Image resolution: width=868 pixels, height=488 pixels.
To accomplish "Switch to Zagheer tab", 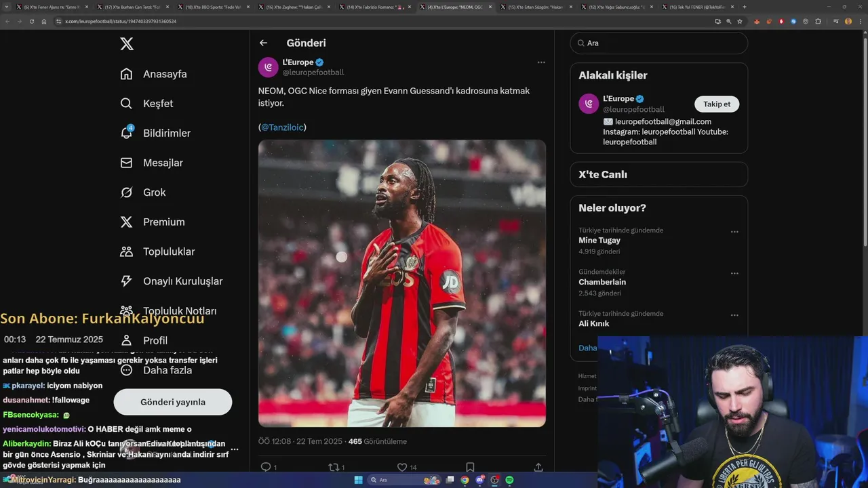I will pyautogui.click(x=294, y=7).
